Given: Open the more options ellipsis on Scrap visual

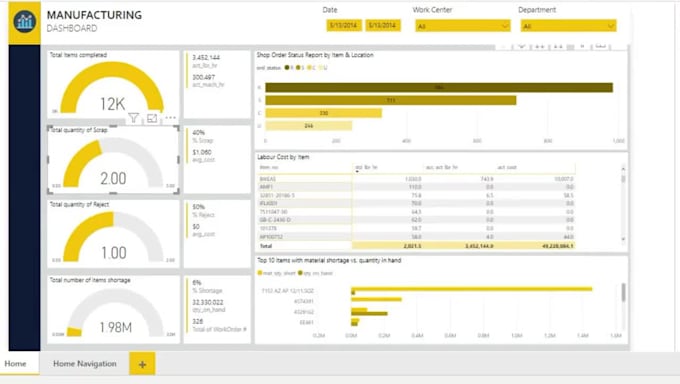Looking at the screenshot, I should point(170,118).
